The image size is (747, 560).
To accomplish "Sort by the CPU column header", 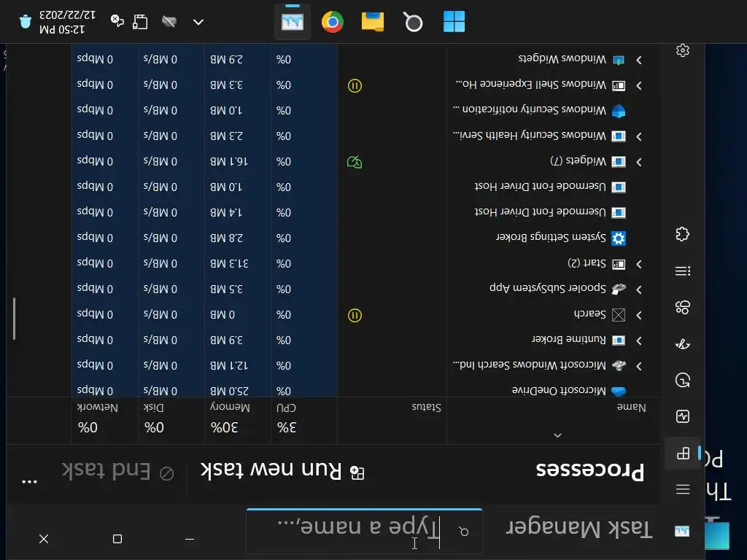I will tap(286, 408).
